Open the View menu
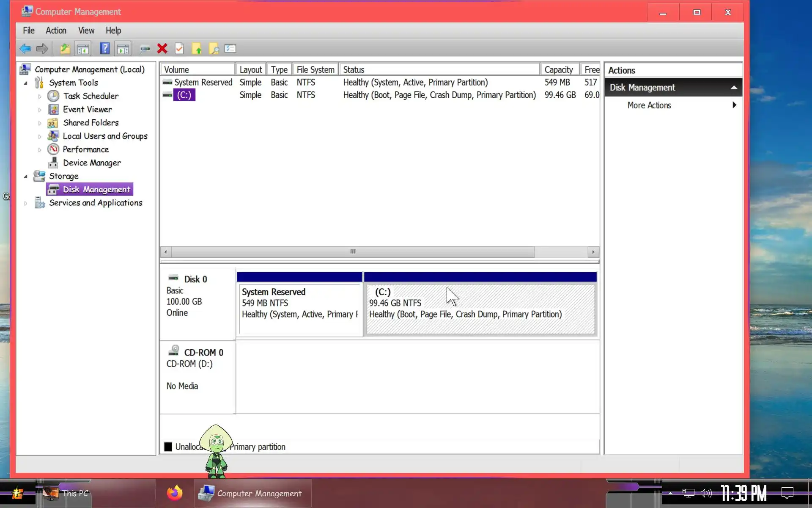The height and width of the screenshot is (508, 812). point(86,30)
